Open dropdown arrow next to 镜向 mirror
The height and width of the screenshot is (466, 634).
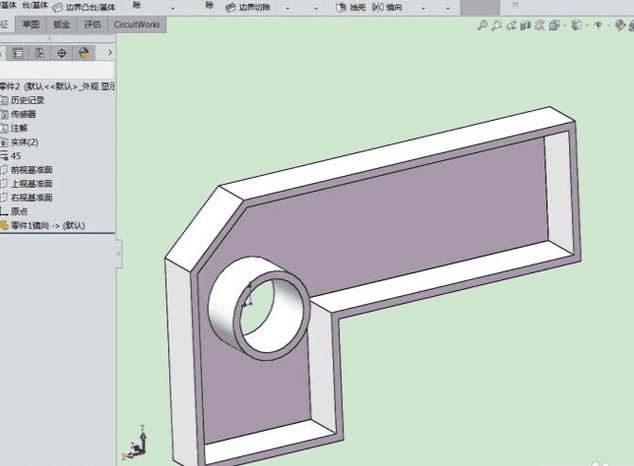point(423,8)
